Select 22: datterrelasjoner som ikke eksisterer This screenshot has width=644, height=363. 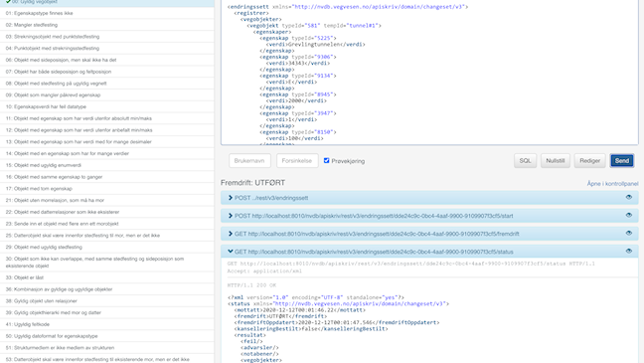click(x=106, y=212)
